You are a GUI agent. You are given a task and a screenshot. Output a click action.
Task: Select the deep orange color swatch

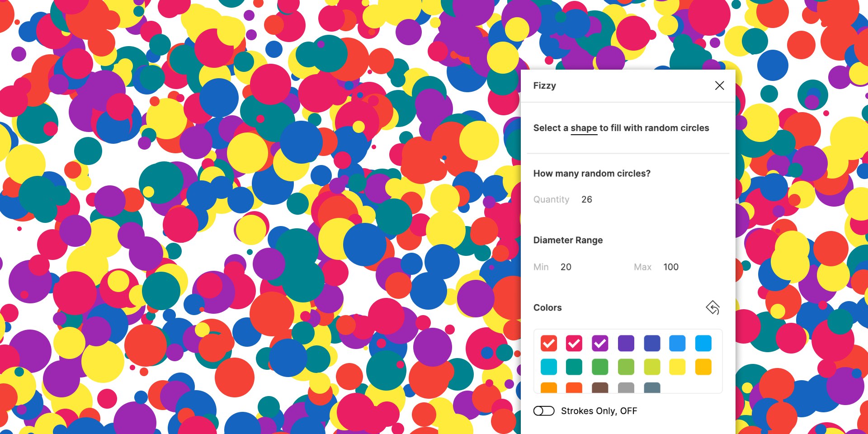pos(574,387)
